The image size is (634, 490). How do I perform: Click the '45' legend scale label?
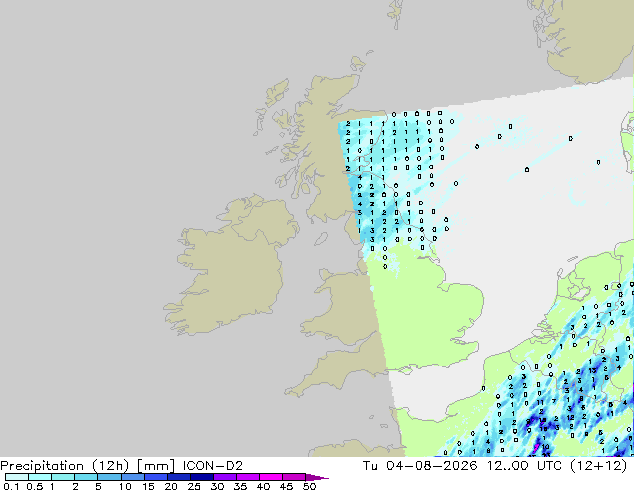(x=286, y=486)
